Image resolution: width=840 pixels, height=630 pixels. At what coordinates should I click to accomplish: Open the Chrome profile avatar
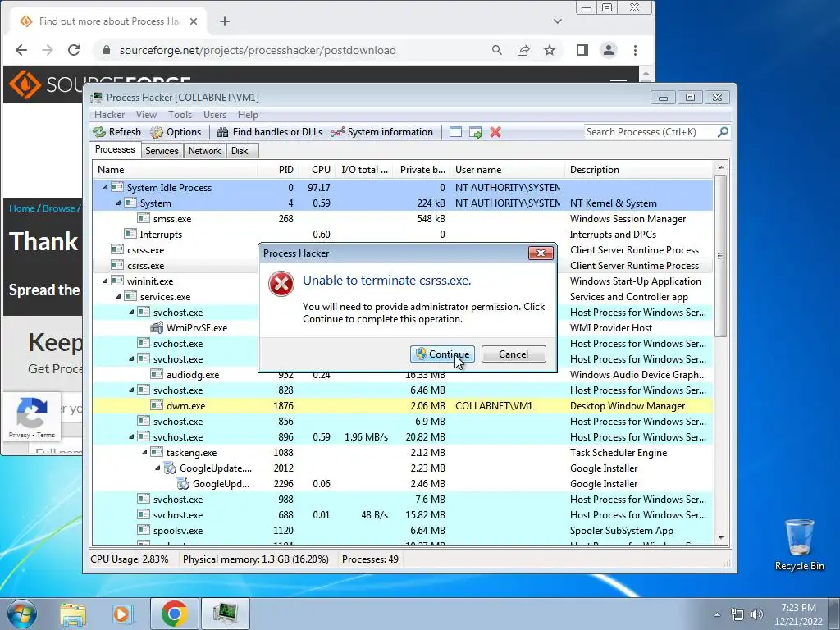[x=609, y=50]
